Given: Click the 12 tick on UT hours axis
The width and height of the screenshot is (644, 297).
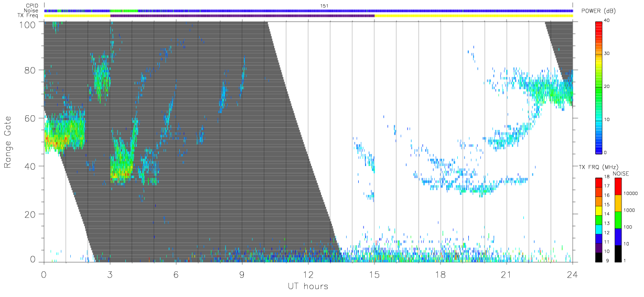Looking at the screenshot, I should tap(308, 274).
